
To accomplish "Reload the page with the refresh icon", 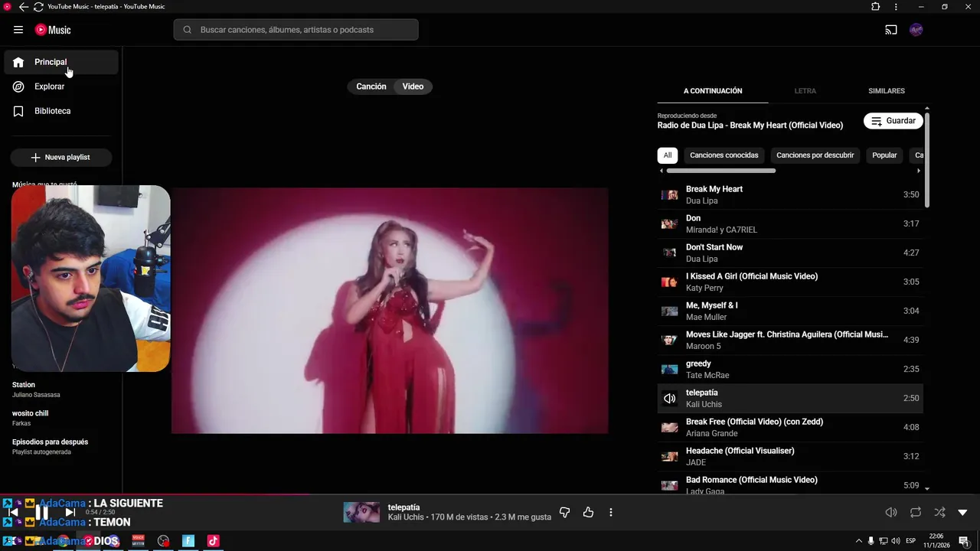I will coord(38,7).
